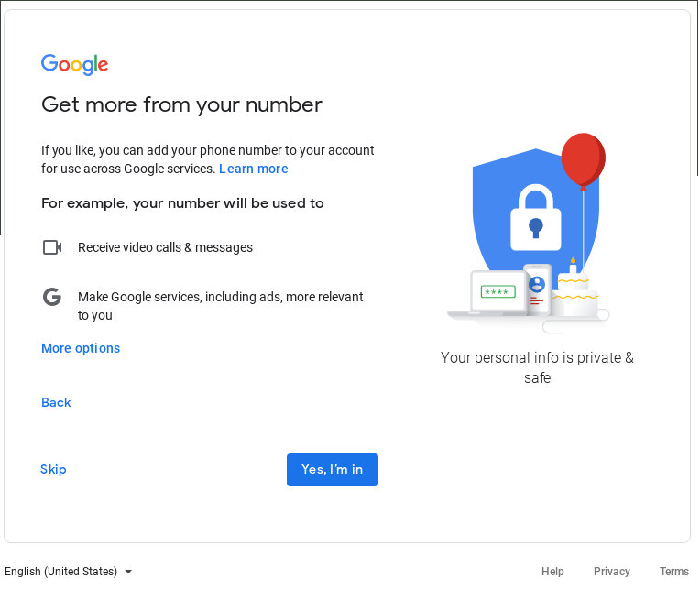Click the birthday cake illustration

[574, 291]
